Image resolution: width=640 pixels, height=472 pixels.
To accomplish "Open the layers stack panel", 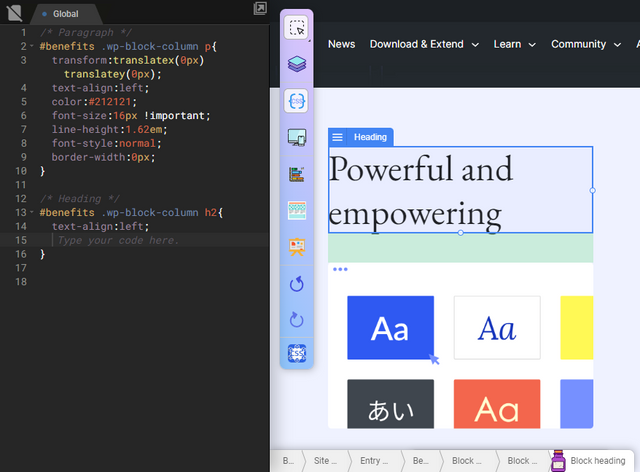I will [x=297, y=64].
